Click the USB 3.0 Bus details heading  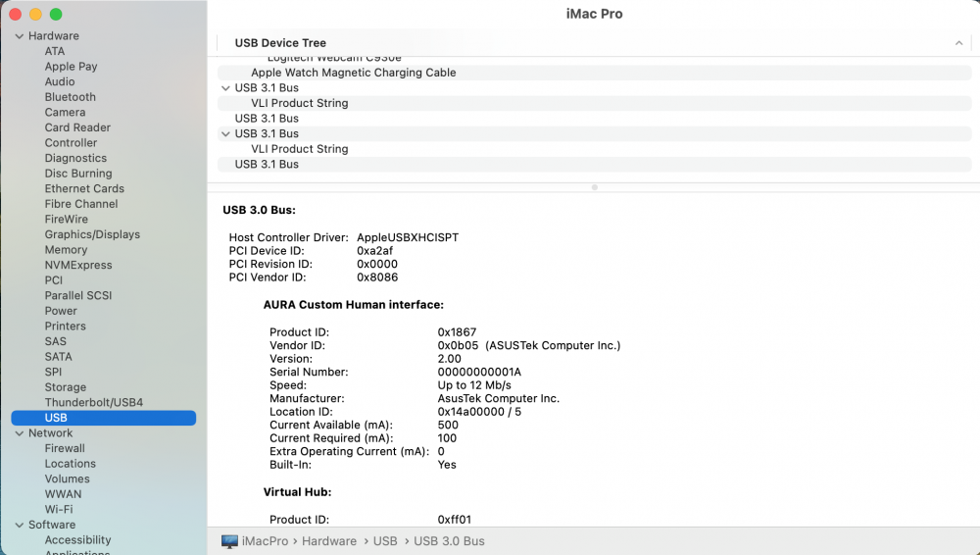[x=260, y=210]
